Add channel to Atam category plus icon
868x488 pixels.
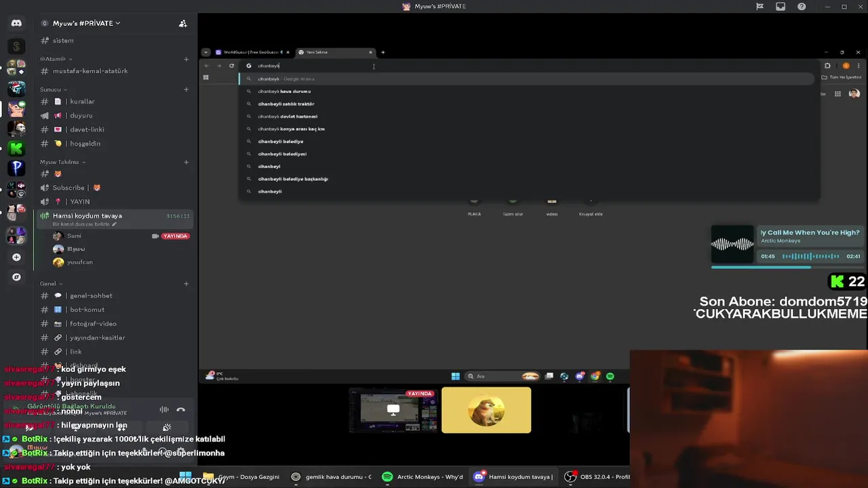[186, 59]
